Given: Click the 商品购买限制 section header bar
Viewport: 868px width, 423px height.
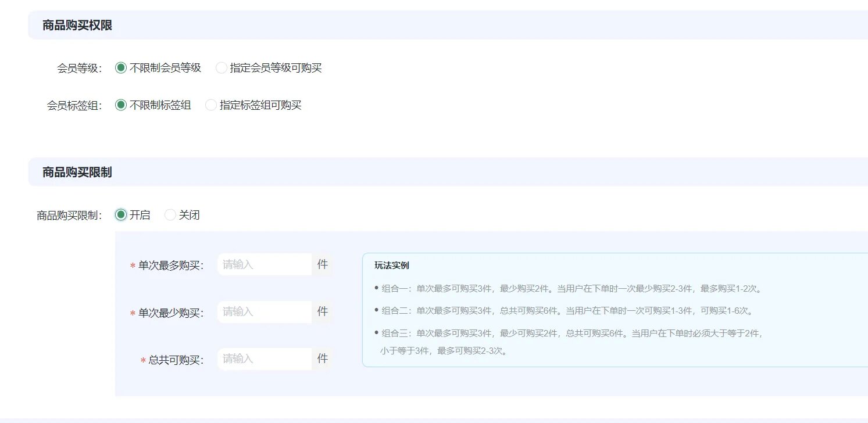Looking at the screenshot, I should (x=77, y=172).
